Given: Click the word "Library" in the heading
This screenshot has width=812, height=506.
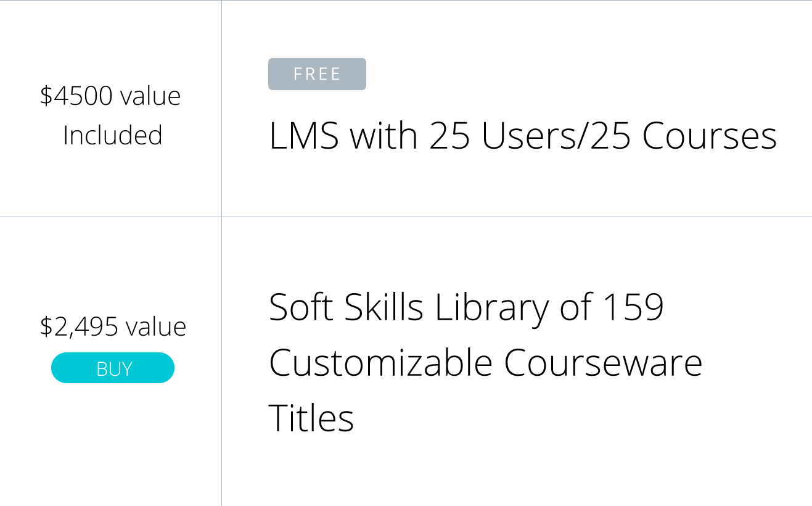Looking at the screenshot, I should tap(491, 307).
